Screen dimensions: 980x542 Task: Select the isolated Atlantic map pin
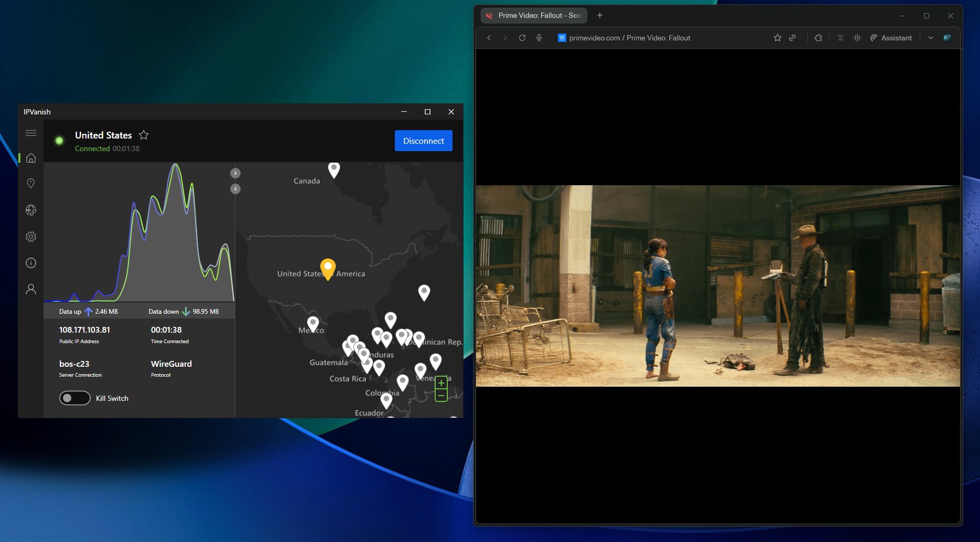(424, 292)
